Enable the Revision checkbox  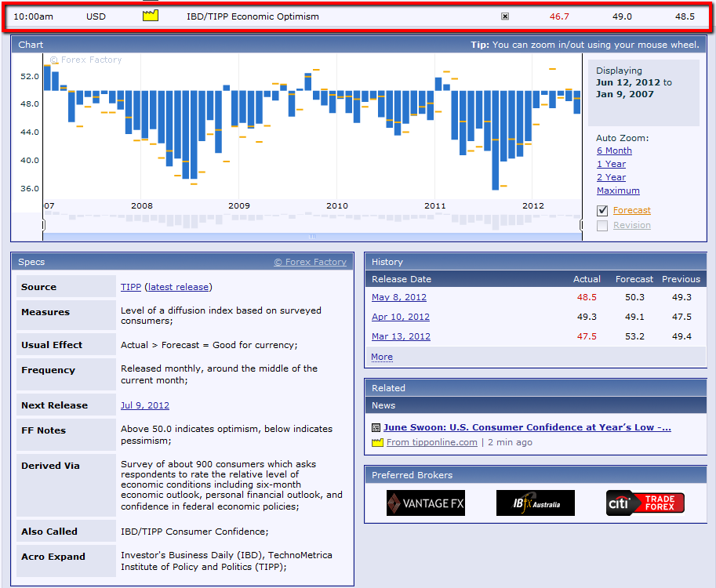[602, 226]
